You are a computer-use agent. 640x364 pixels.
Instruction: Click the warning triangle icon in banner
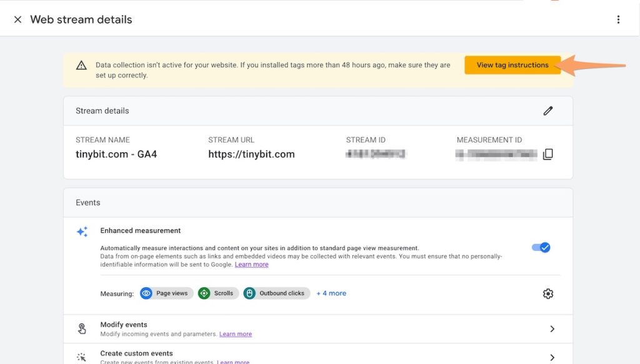click(81, 65)
